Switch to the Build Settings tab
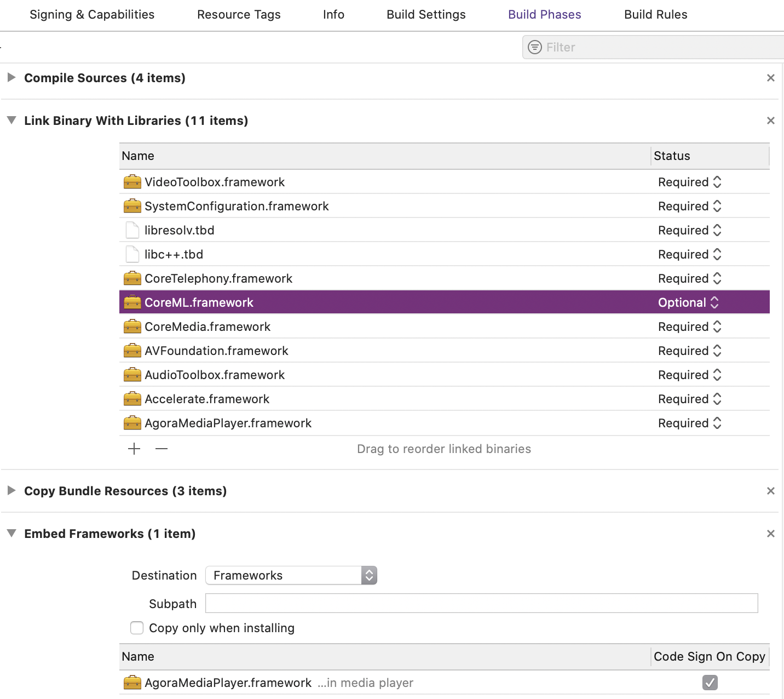The image size is (784, 699). 426,15
